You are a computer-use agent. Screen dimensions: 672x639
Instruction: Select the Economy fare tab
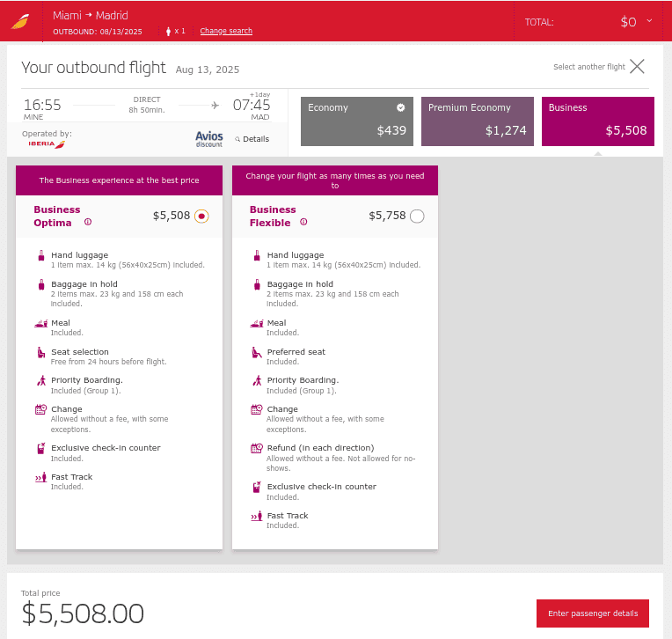[357, 121]
